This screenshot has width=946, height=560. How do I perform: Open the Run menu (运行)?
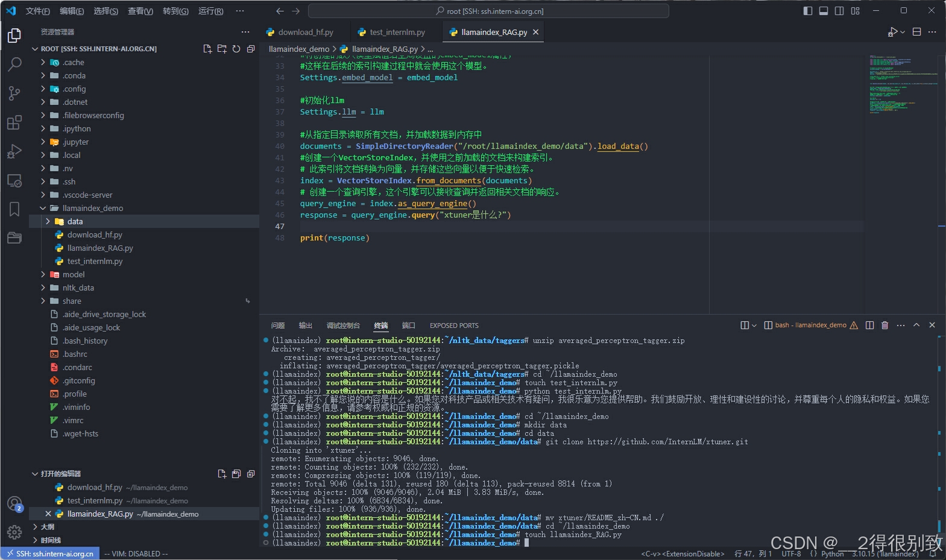coord(210,11)
